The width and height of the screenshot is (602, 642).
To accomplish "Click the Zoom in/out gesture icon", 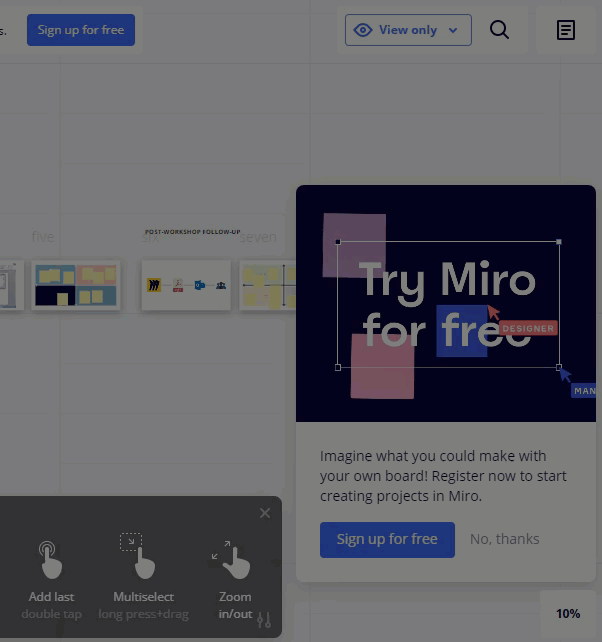I will tap(231, 559).
